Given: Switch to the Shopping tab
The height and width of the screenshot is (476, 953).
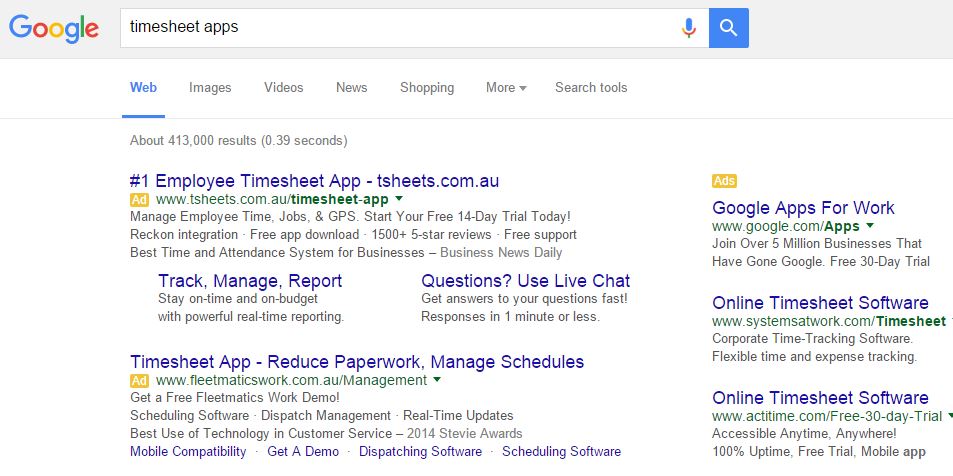Looking at the screenshot, I should click(x=427, y=88).
